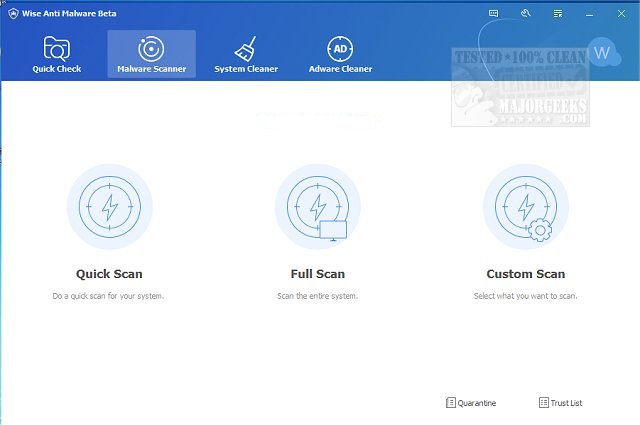Click 'Scan the entire system.' text
The width and height of the screenshot is (640, 425).
(318, 296)
